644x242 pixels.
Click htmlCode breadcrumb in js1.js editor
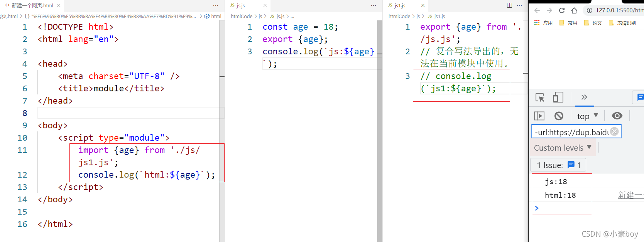399,16
